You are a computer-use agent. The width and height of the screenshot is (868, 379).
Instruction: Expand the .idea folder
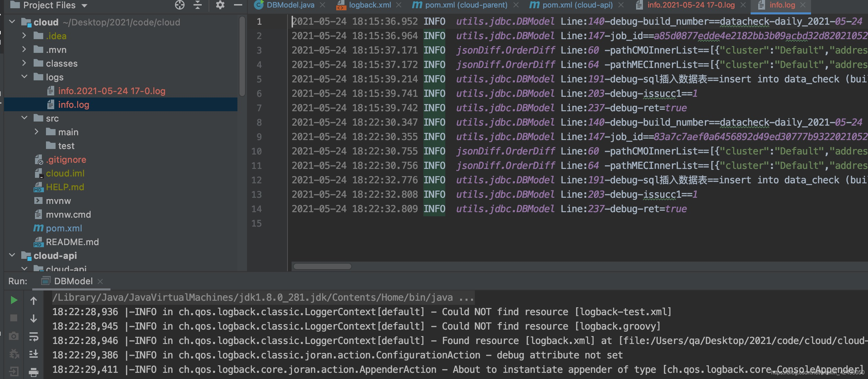tap(24, 36)
